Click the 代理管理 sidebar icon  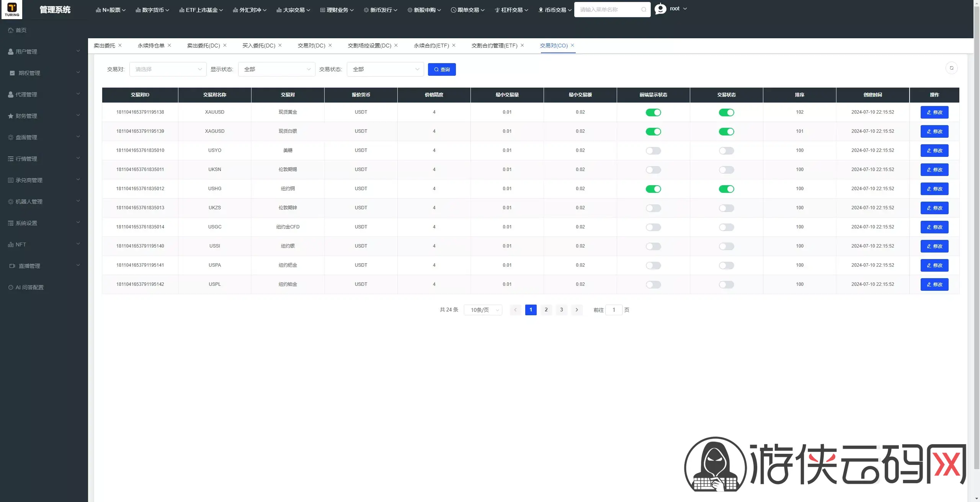coord(11,95)
